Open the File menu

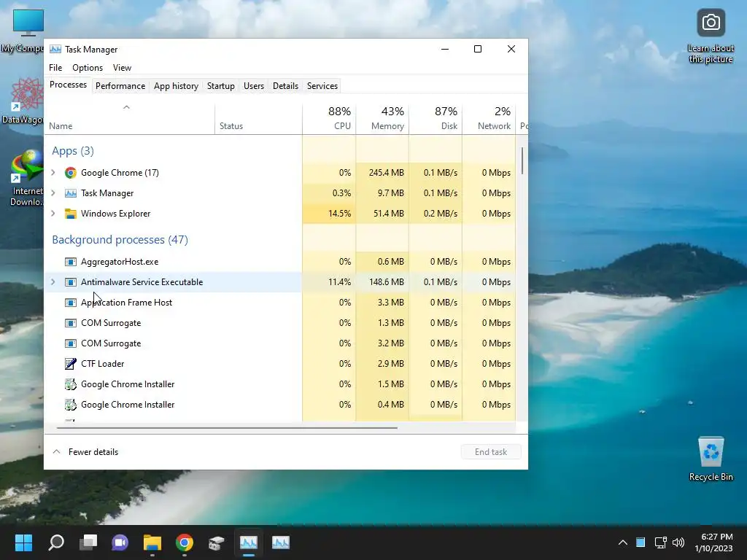point(55,68)
